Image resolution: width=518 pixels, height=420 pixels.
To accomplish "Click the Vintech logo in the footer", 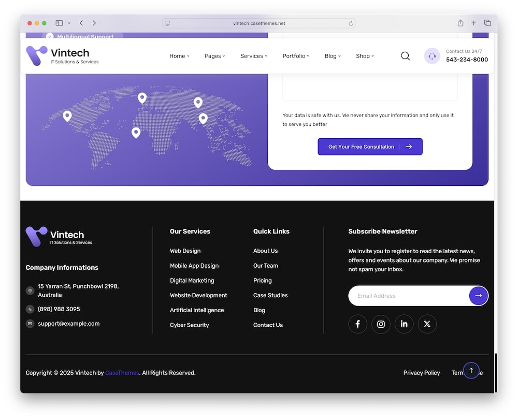I will (x=59, y=237).
